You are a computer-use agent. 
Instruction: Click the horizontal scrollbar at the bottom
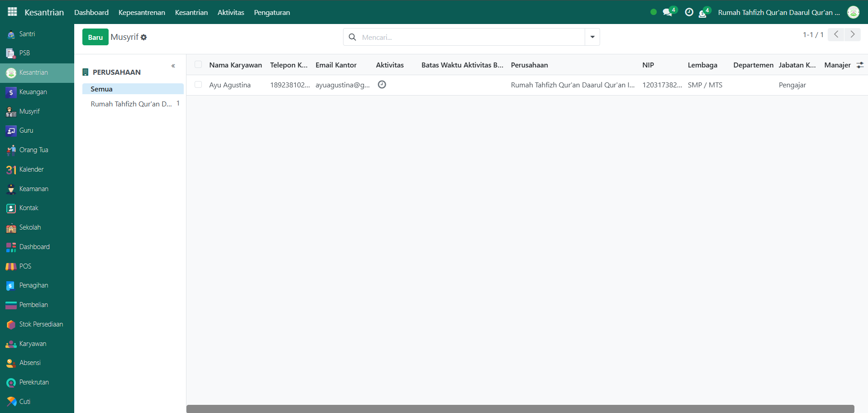(x=520, y=408)
